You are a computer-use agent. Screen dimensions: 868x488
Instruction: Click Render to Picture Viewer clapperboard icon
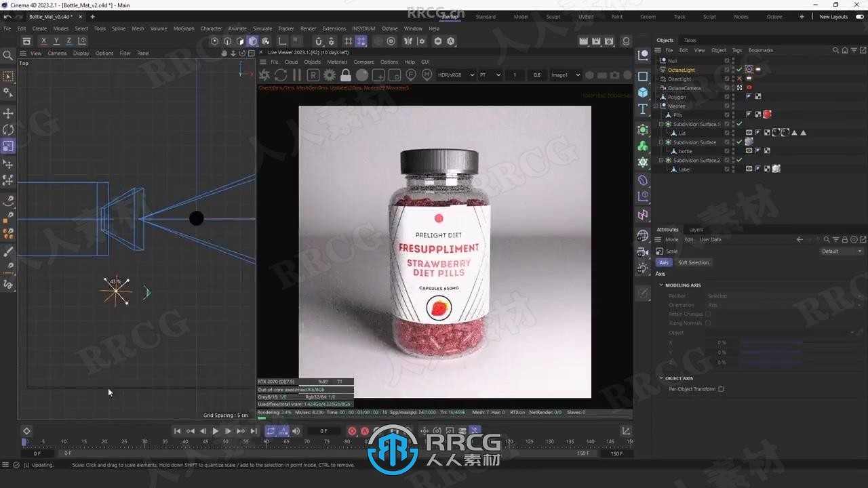point(596,41)
